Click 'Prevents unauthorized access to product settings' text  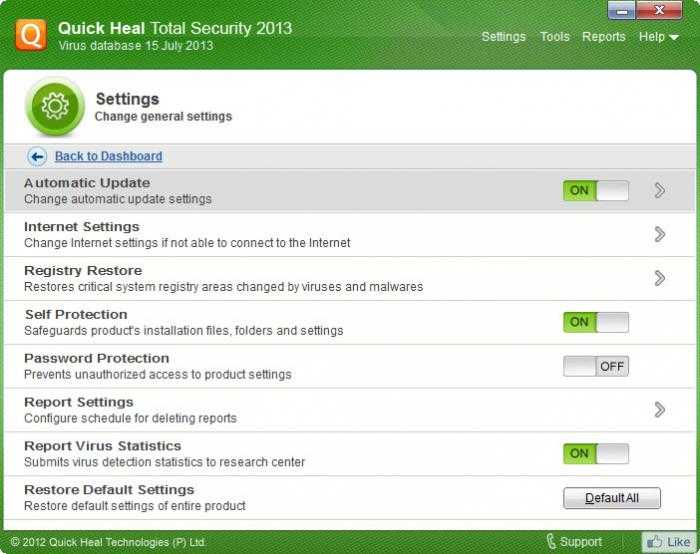[x=158, y=374]
